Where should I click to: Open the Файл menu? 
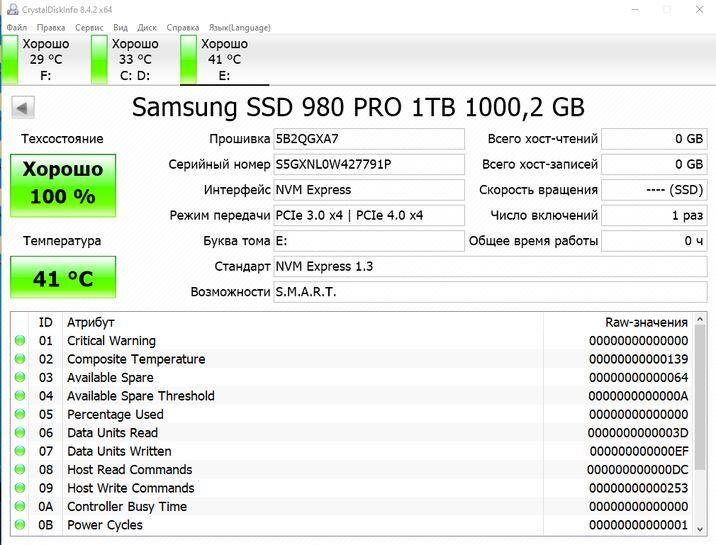point(16,28)
